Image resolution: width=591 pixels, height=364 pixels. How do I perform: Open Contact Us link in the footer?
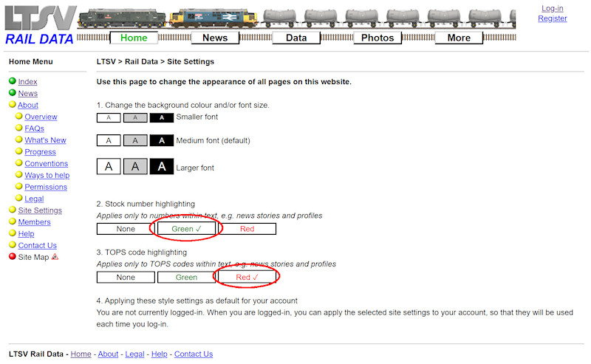pyautogui.click(x=194, y=354)
